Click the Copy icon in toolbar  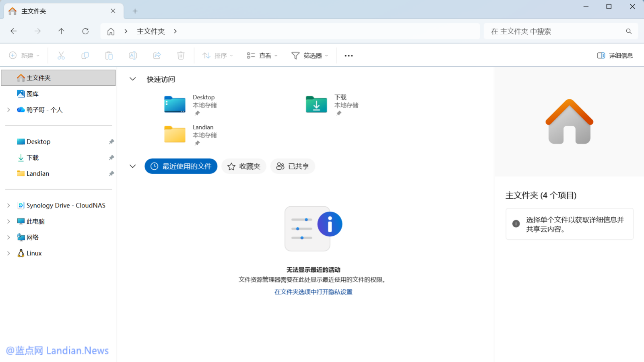[x=85, y=56]
